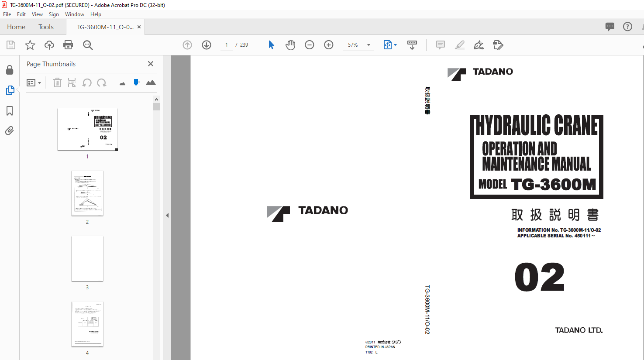The image size is (644, 360).
Task: Toggle scrolling mode with the keyboard-arrow icon
Action: [412, 45]
